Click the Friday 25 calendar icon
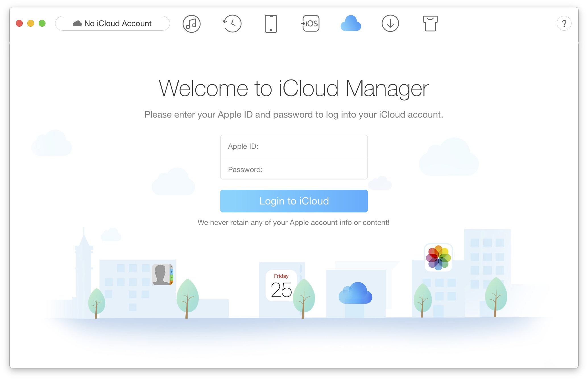 click(x=281, y=285)
